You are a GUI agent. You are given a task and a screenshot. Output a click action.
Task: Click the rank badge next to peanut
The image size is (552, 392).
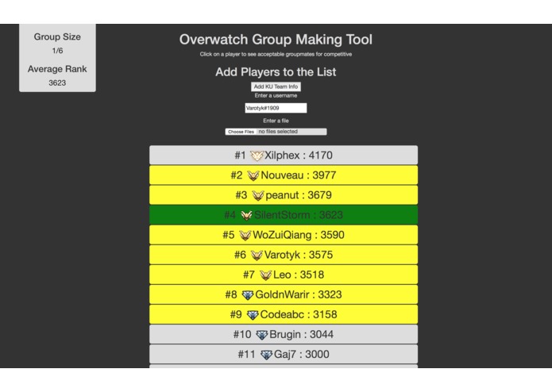pyautogui.click(x=258, y=195)
